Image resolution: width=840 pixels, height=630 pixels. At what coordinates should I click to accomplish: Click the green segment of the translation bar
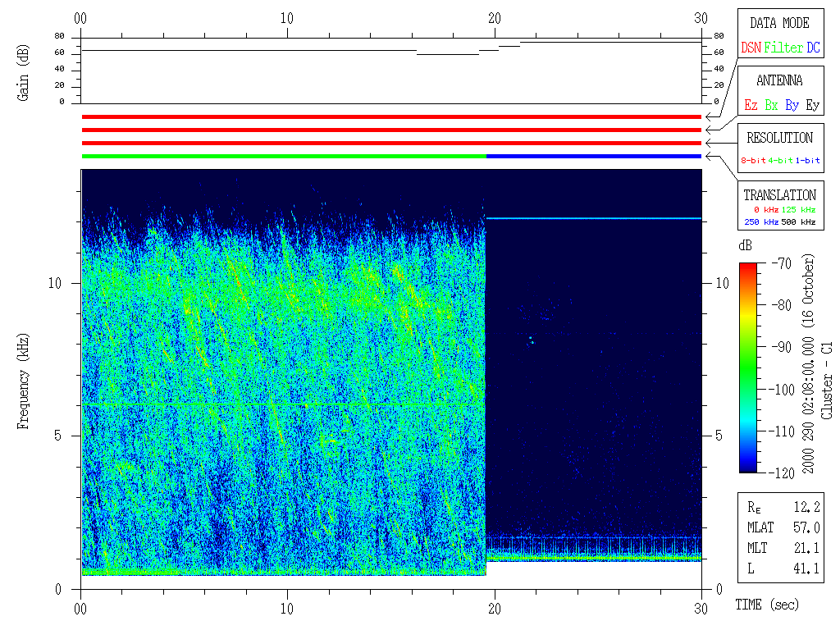point(284,156)
